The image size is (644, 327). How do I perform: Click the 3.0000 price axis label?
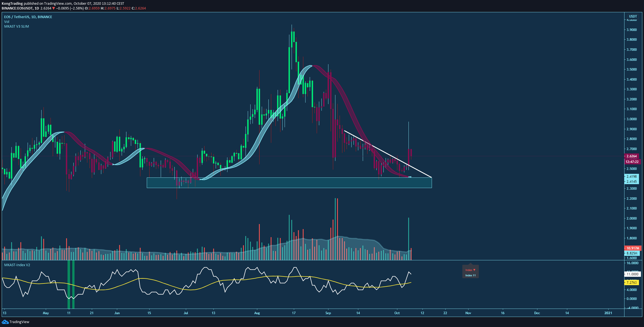(631, 119)
